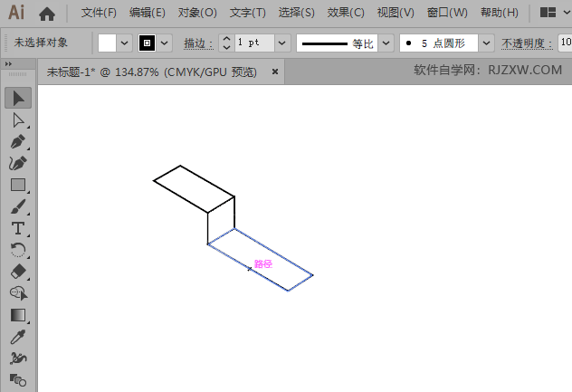
Task: Click the black stroke color swatch
Action: click(147, 43)
